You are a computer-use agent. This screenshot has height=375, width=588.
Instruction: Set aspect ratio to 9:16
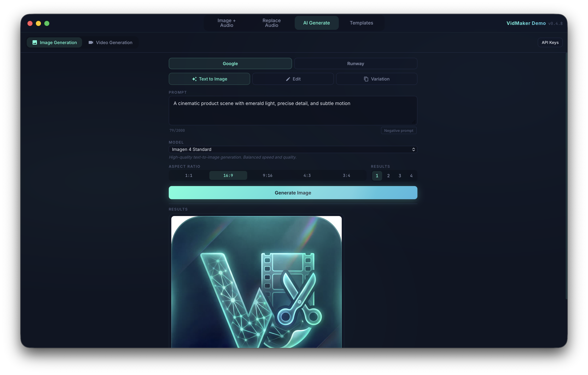(x=268, y=175)
